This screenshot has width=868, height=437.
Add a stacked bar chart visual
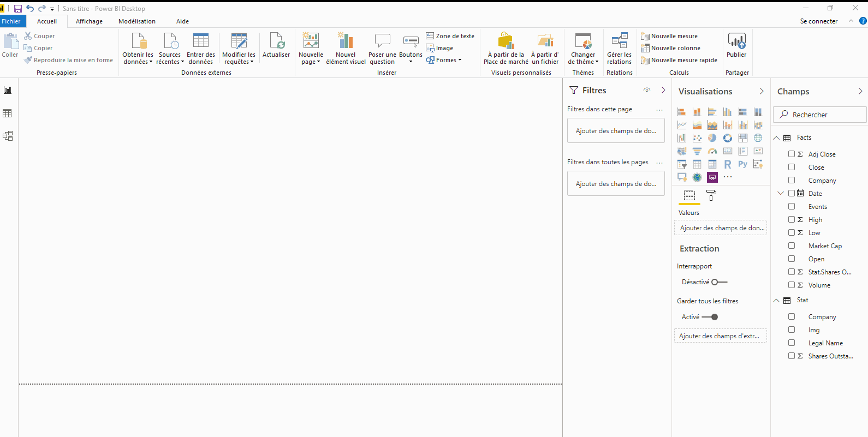(682, 112)
